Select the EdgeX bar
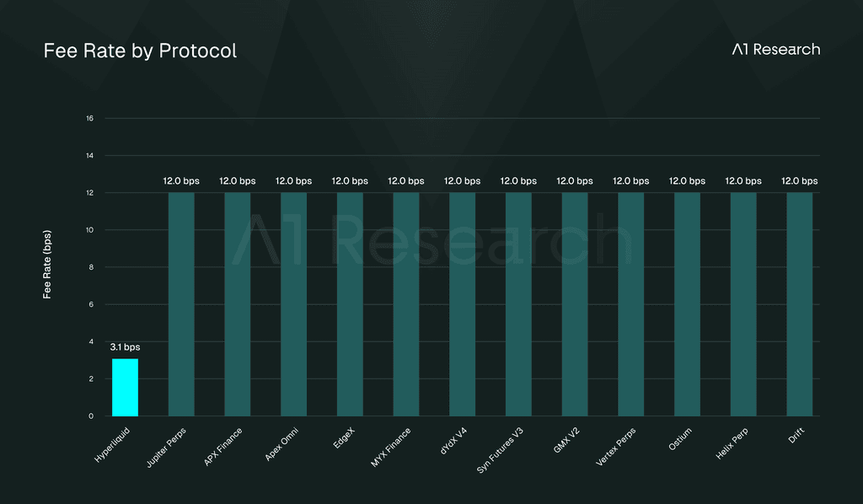This screenshot has width=863, height=504. click(x=350, y=304)
